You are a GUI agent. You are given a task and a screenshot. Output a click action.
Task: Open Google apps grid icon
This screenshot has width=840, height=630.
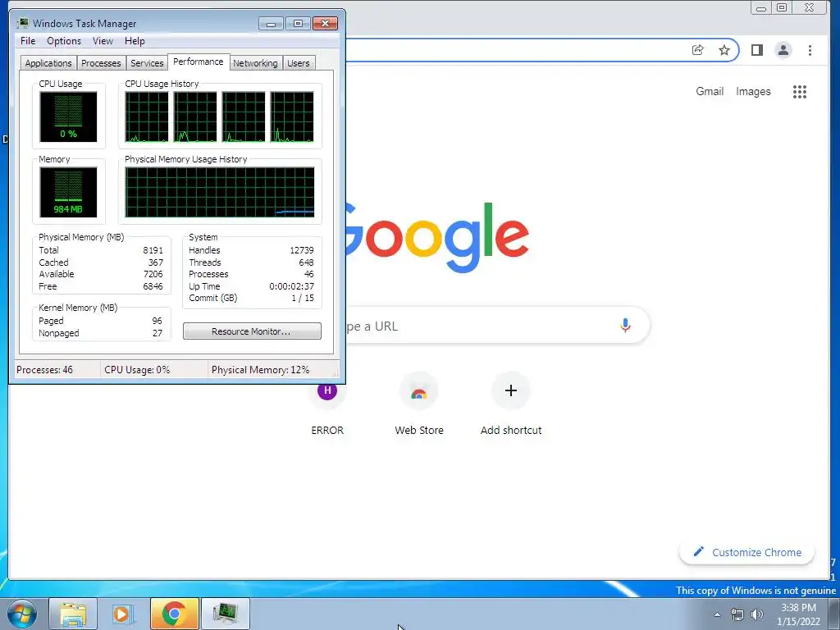pos(800,92)
